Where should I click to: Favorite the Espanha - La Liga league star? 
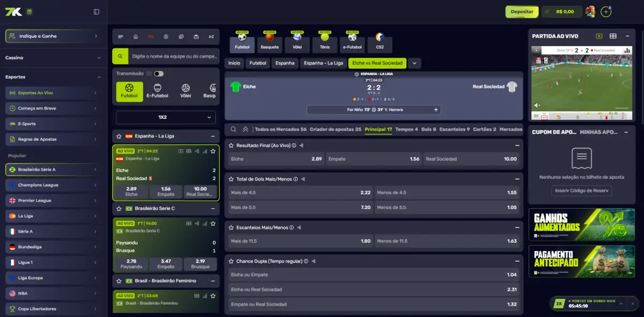click(x=119, y=136)
